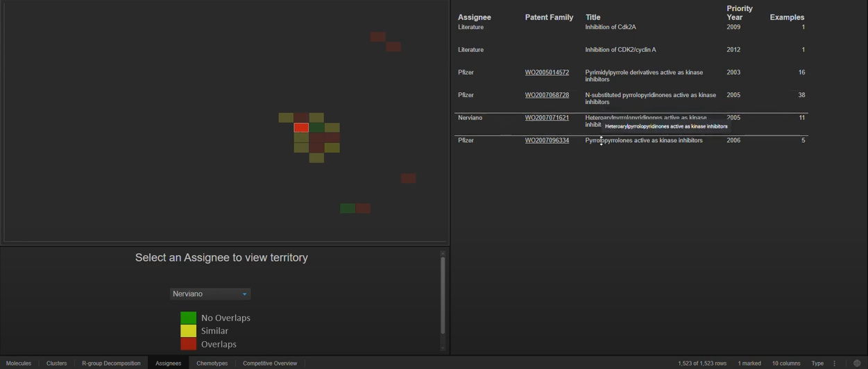Click the 'Inhibition of Cdk2A' title cell

coord(611,27)
